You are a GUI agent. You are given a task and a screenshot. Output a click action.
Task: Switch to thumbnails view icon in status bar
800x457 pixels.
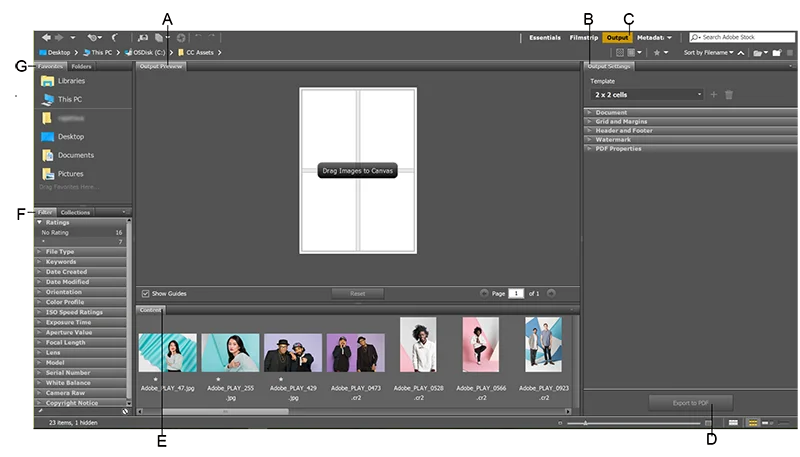753,422
